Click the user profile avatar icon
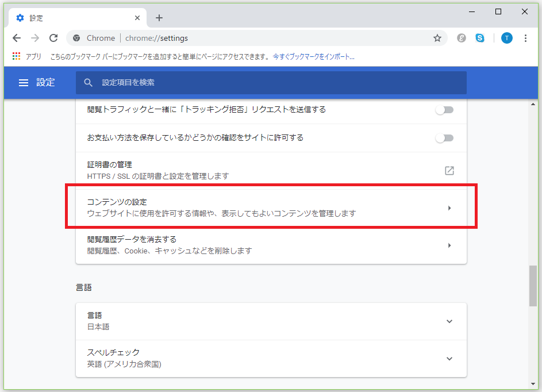The image size is (542, 392). point(506,38)
